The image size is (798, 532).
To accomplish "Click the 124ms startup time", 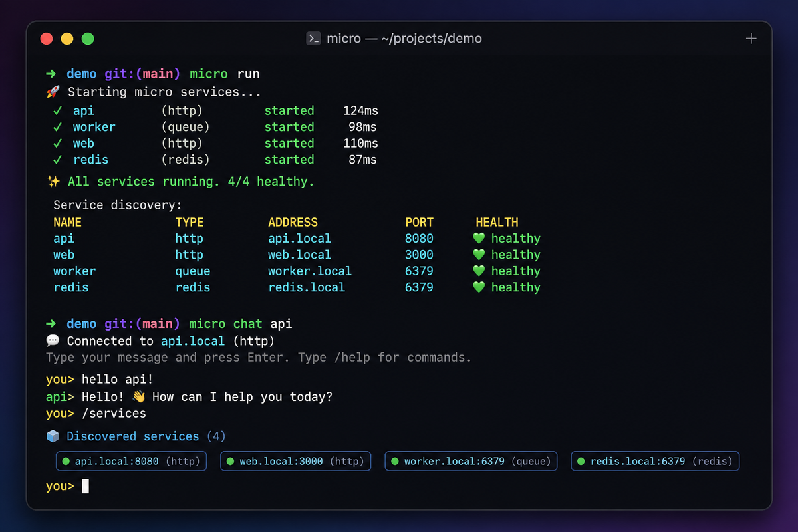I will pyautogui.click(x=360, y=111).
